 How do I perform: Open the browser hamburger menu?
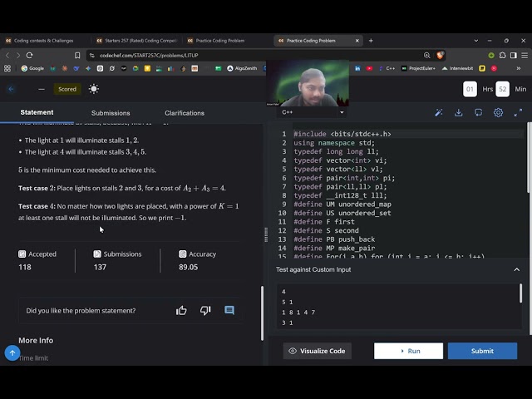pyautogui.click(x=525, y=56)
